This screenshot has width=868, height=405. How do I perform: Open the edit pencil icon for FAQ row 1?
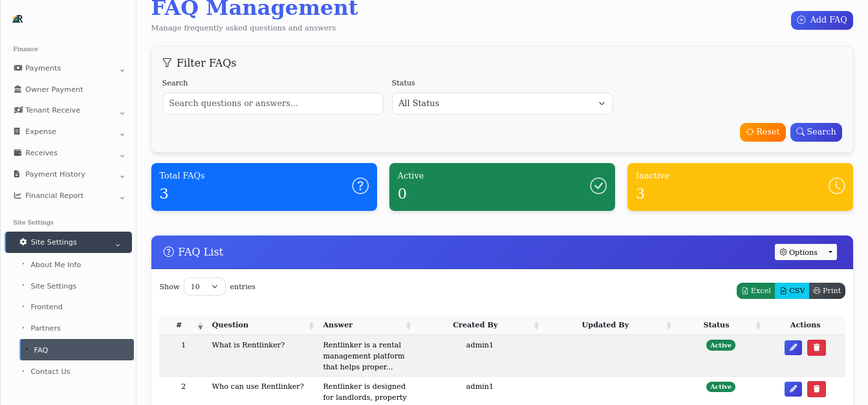(x=793, y=347)
